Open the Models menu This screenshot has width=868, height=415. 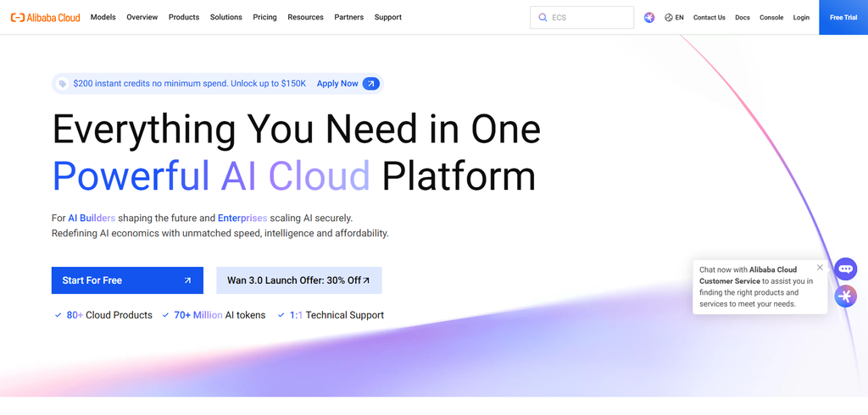click(x=103, y=17)
